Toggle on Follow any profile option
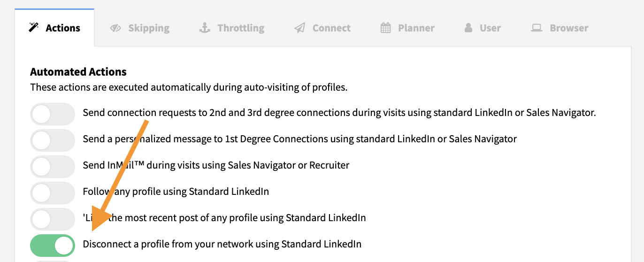The width and height of the screenshot is (644, 262). [x=52, y=193]
